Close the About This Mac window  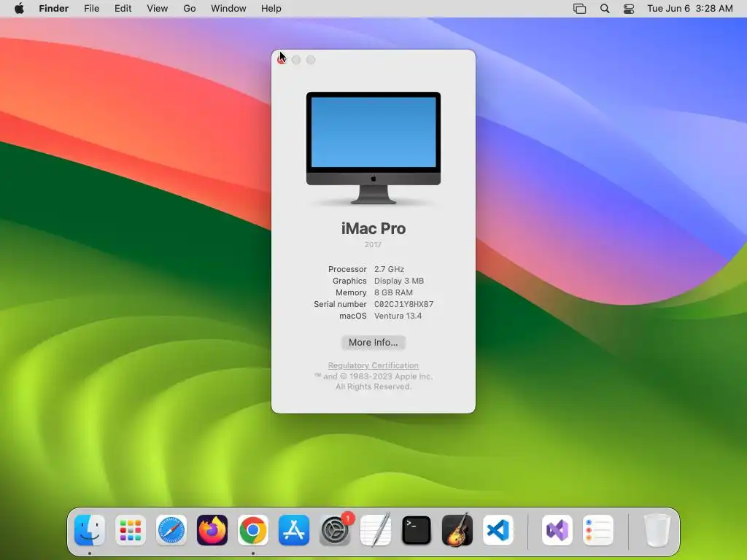coord(282,60)
